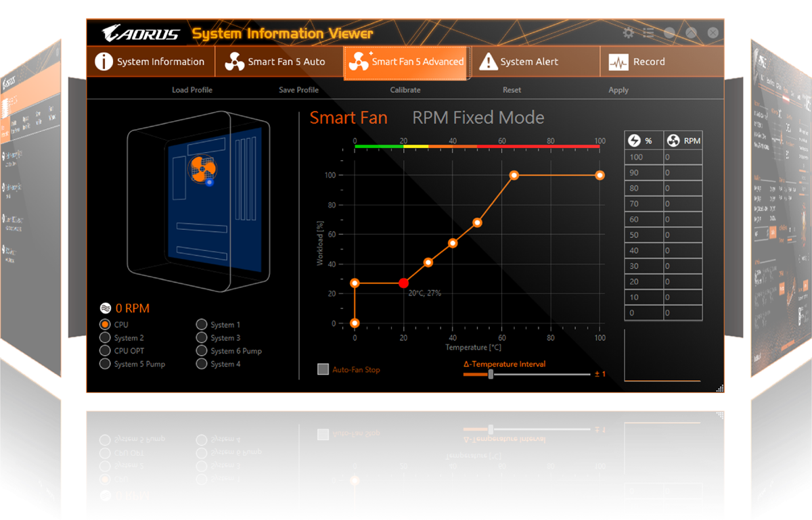Enable the Auto-Fan Stop checkbox
Viewport: 812px width, 520px height.
(x=323, y=370)
